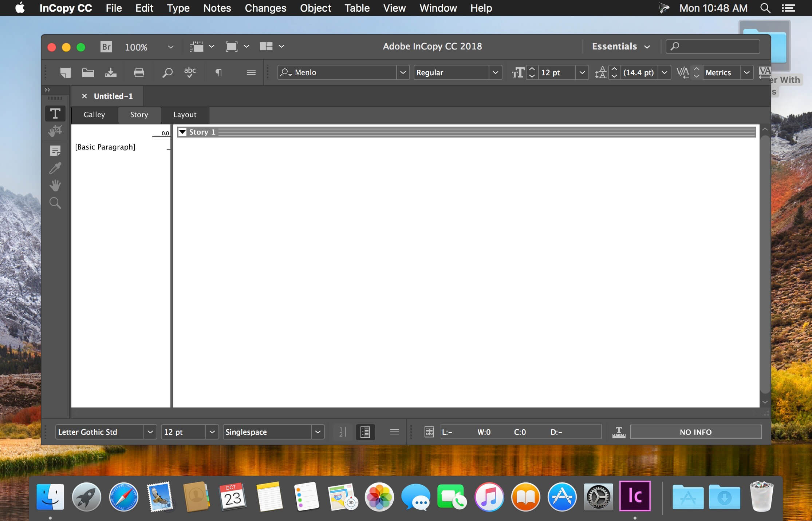Click the New document icon
812x521 pixels.
pyautogui.click(x=66, y=72)
